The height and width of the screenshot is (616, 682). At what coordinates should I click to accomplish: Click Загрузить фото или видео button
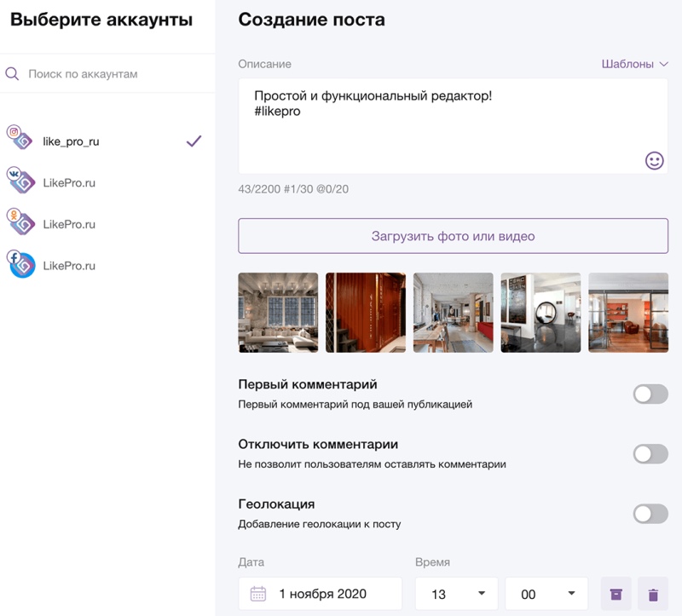[x=453, y=236]
